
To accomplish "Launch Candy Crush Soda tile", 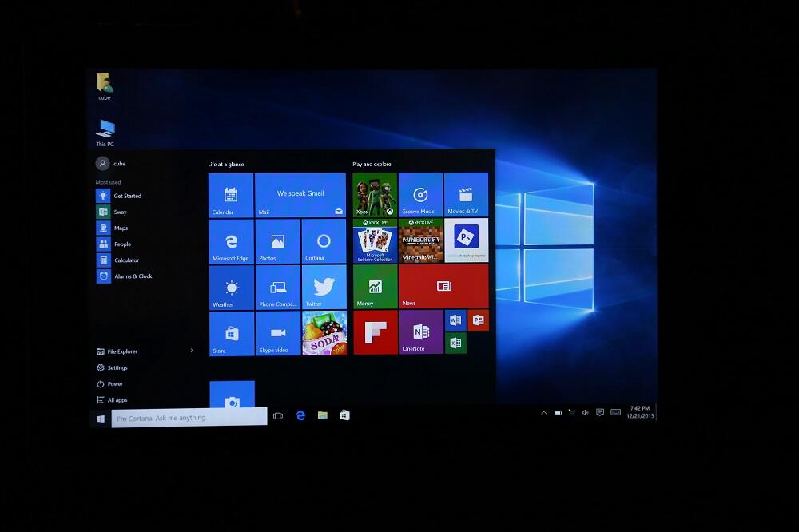I will [x=324, y=334].
